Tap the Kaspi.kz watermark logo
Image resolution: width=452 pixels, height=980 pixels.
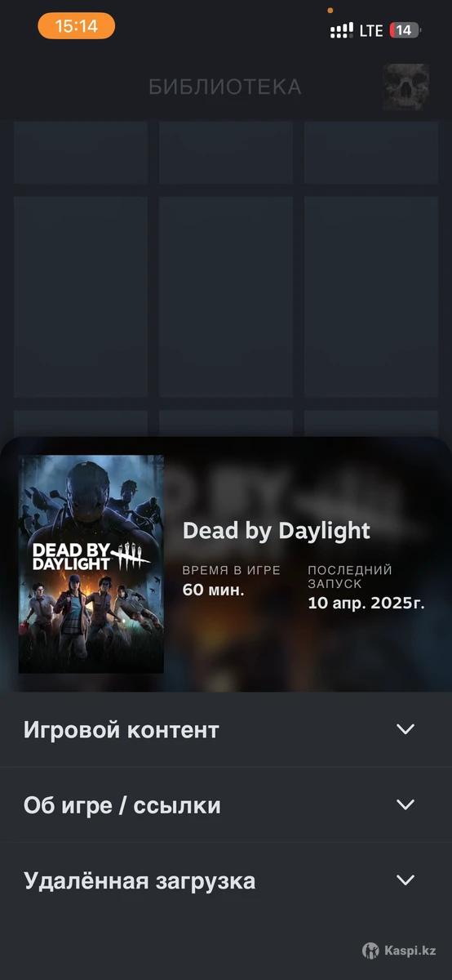point(399,951)
